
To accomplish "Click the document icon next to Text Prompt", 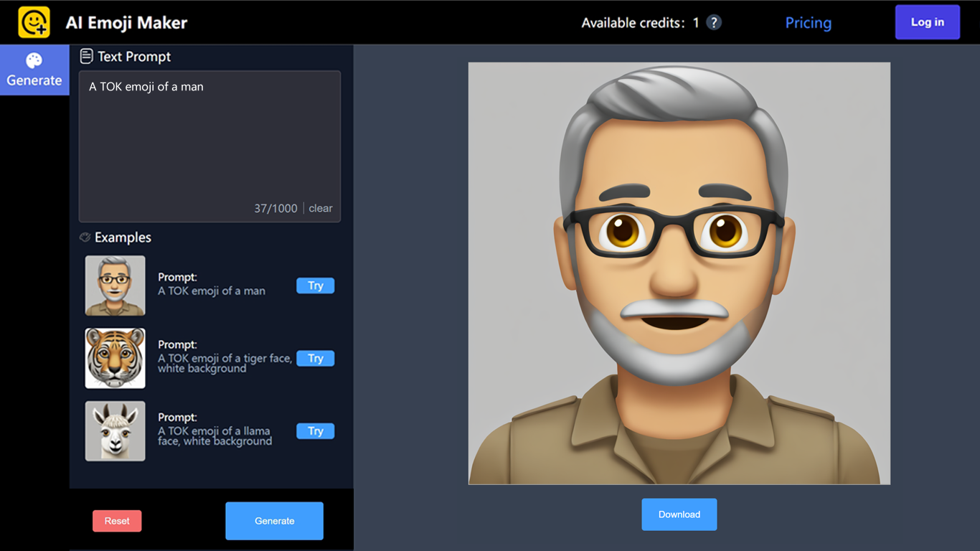I will pos(86,56).
